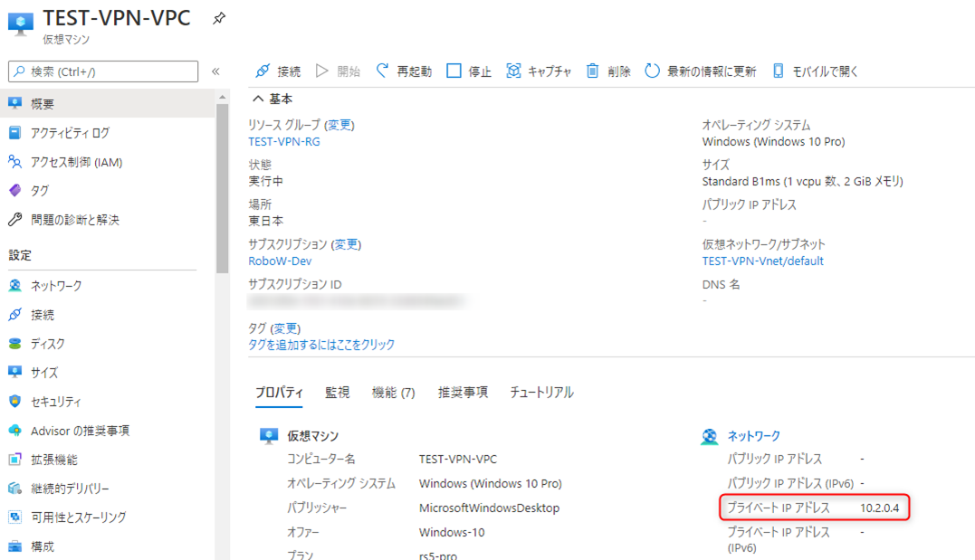Click the ディスク disk icon in the sidebar
975x560 pixels.
[x=14, y=343]
